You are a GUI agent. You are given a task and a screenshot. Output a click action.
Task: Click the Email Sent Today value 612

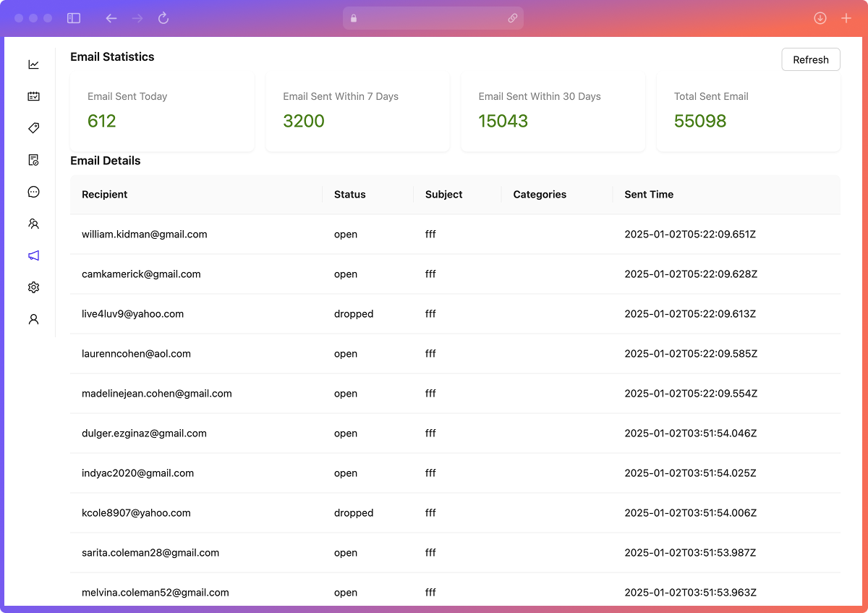[102, 121]
